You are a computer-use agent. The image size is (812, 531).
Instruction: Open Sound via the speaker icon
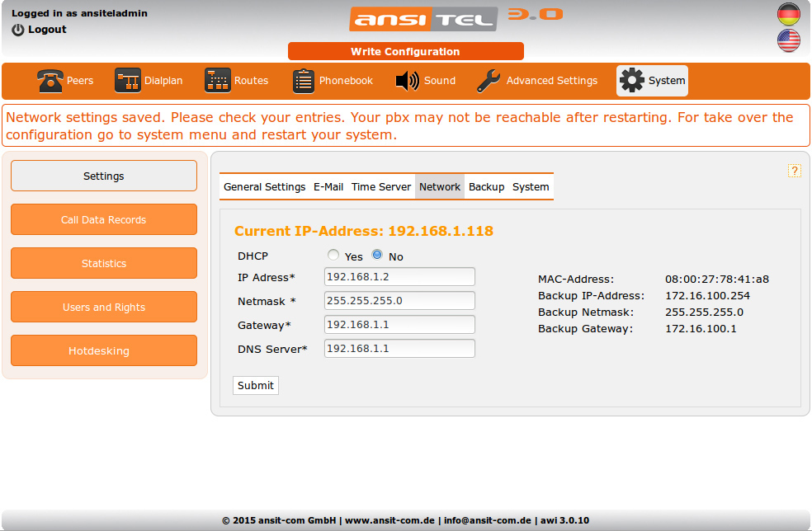tap(408, 81)
